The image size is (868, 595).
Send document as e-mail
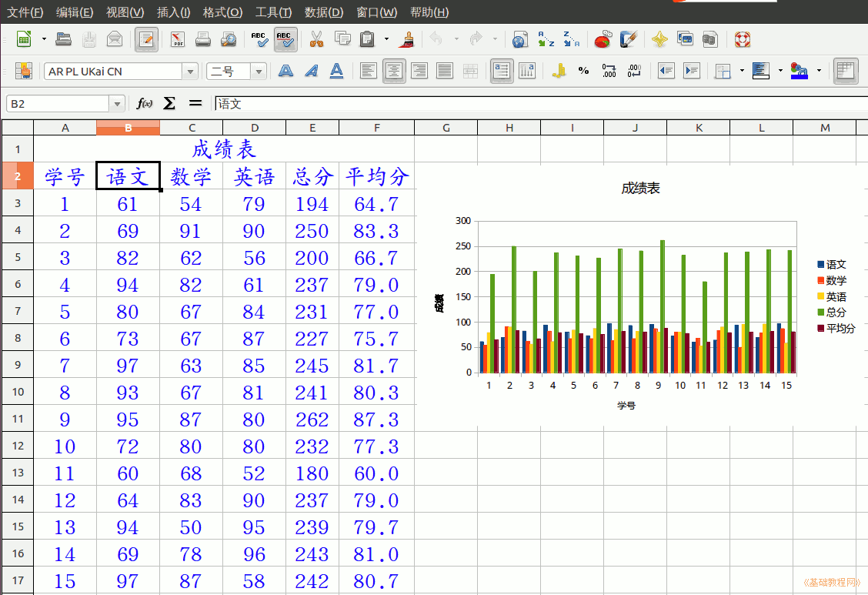[115, 39]
